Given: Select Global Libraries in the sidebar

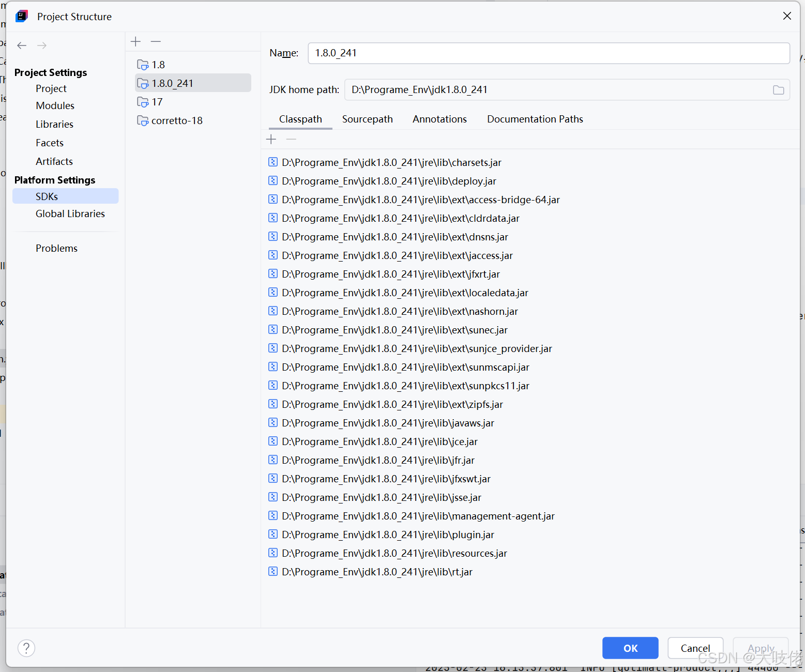Looking at the screenshot, I should (70, 213).
